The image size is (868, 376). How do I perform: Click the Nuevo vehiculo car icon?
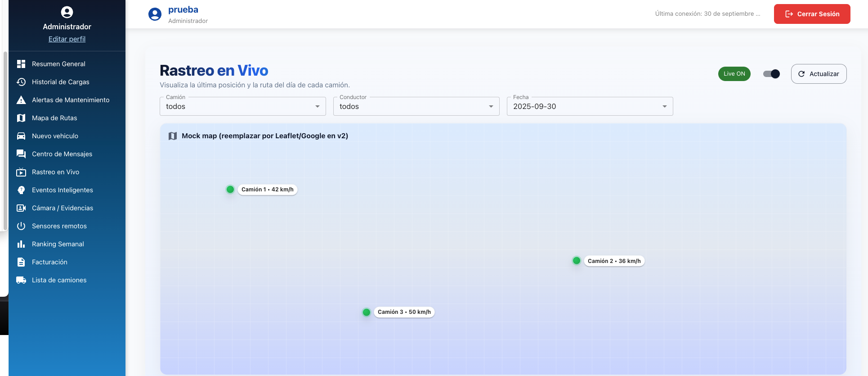(x=21, y=136)
